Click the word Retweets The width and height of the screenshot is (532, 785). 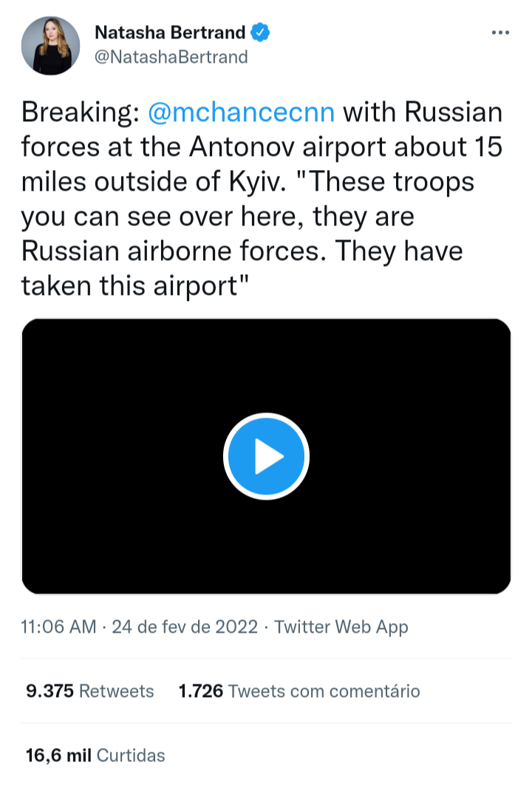coord(116,691)
